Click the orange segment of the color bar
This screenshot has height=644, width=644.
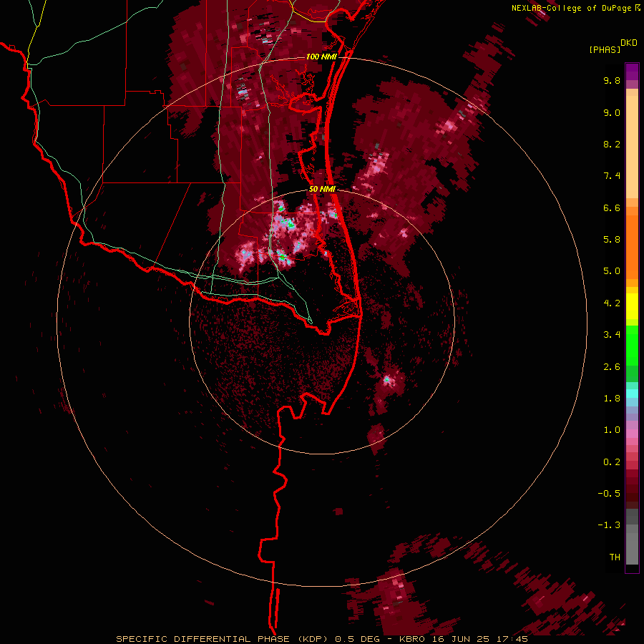(632, 247)
